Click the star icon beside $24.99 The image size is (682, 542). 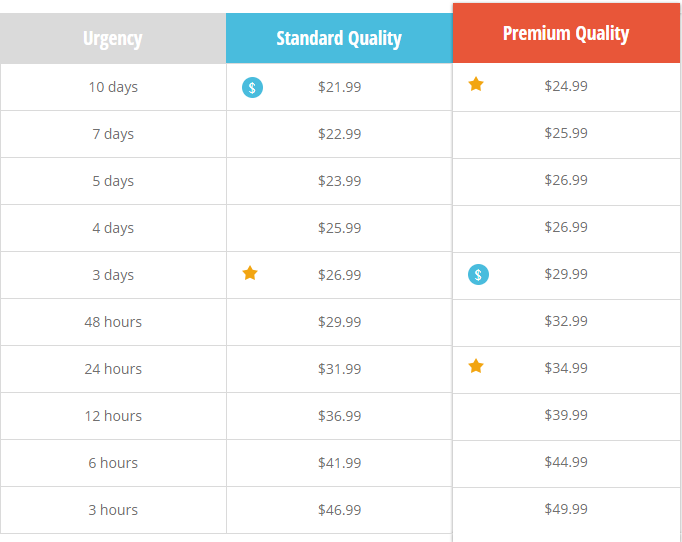coord(476,84)
